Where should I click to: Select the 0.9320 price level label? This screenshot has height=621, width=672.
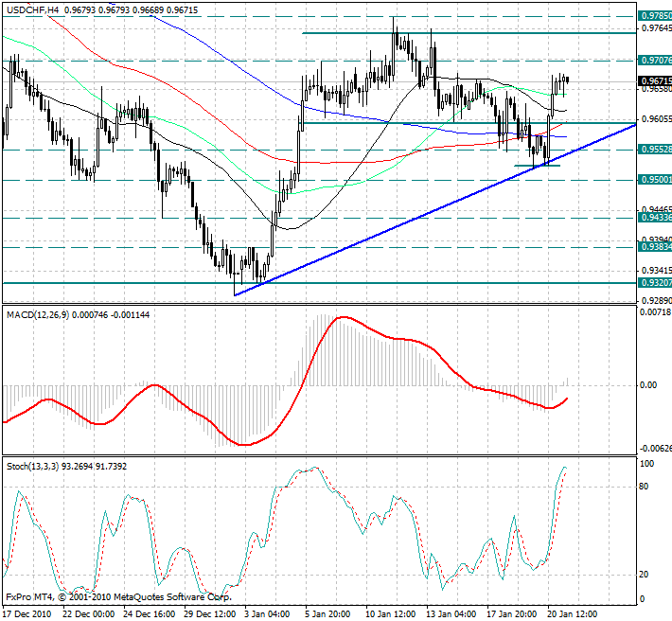click(655, 283)
